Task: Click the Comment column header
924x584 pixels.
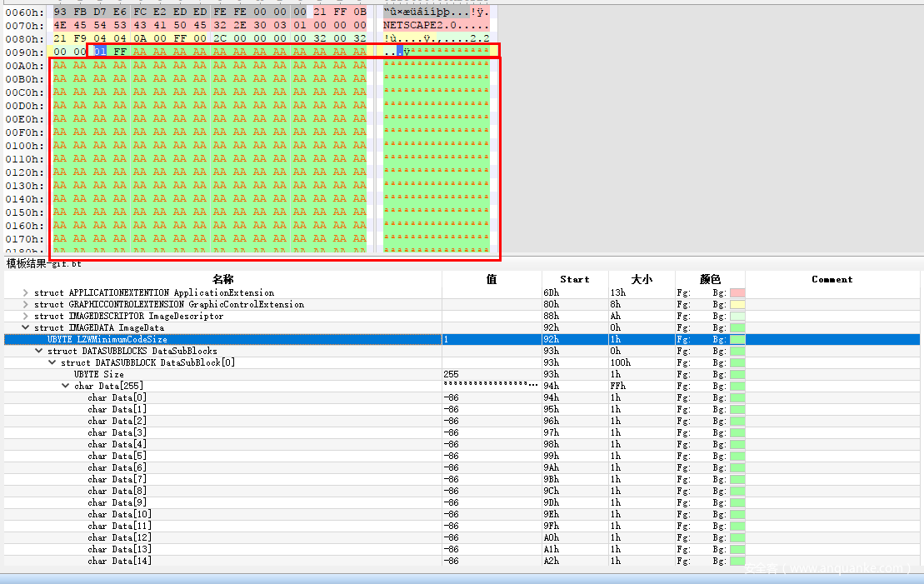Action: pyautogui.click(x=832, y=279)
